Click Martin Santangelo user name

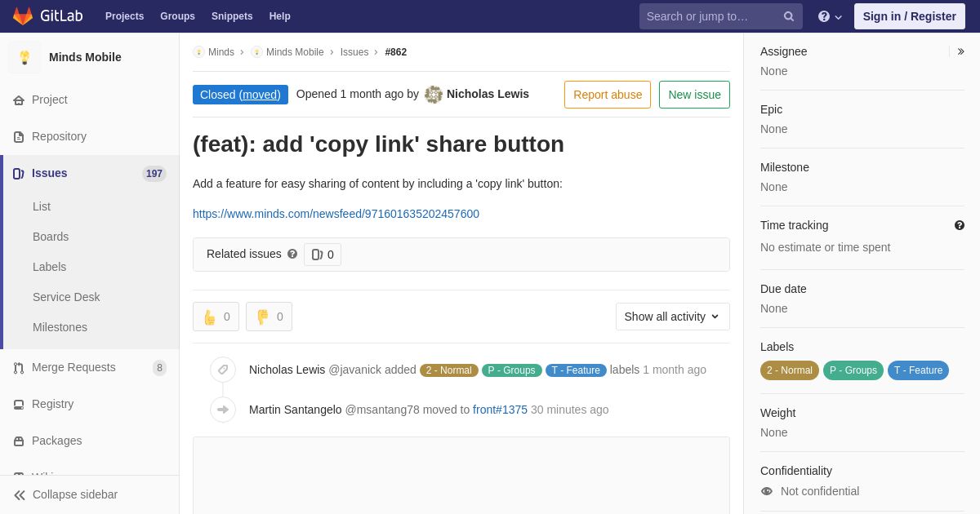(x=296, y=410)
